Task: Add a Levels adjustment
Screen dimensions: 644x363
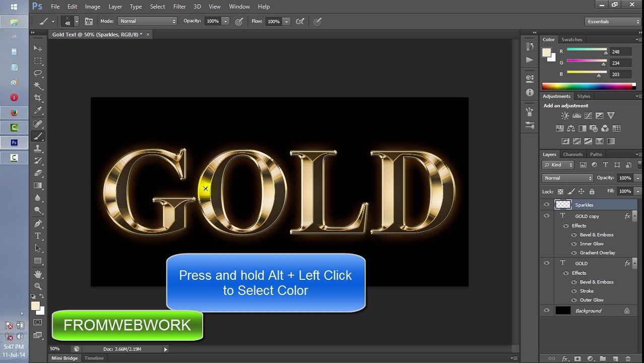Action: click(x=576, y=116)
